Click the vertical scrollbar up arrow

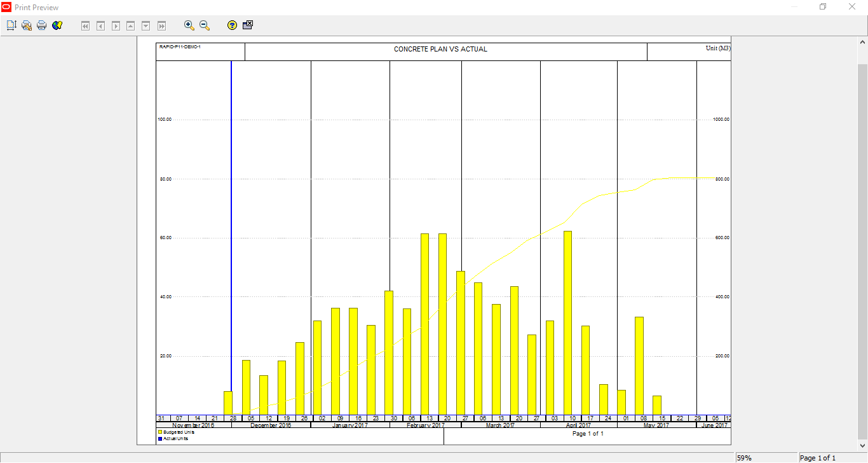click(862, 41)
